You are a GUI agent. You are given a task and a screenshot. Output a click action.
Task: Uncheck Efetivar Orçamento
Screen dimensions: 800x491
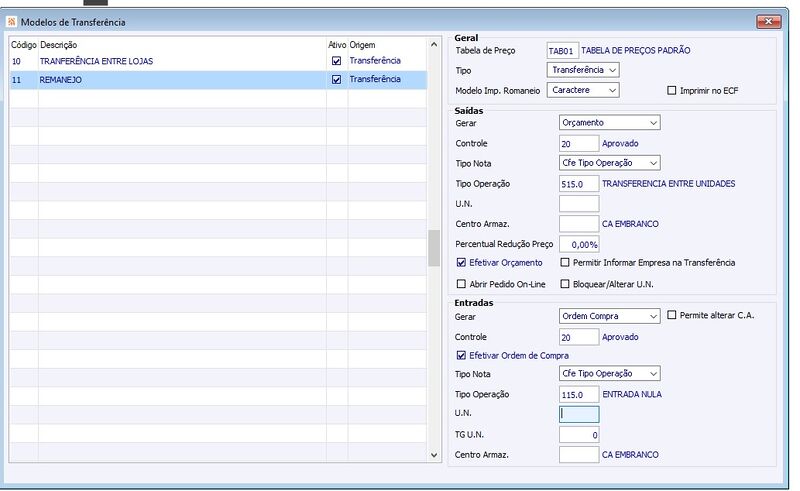tap(461, 262)
